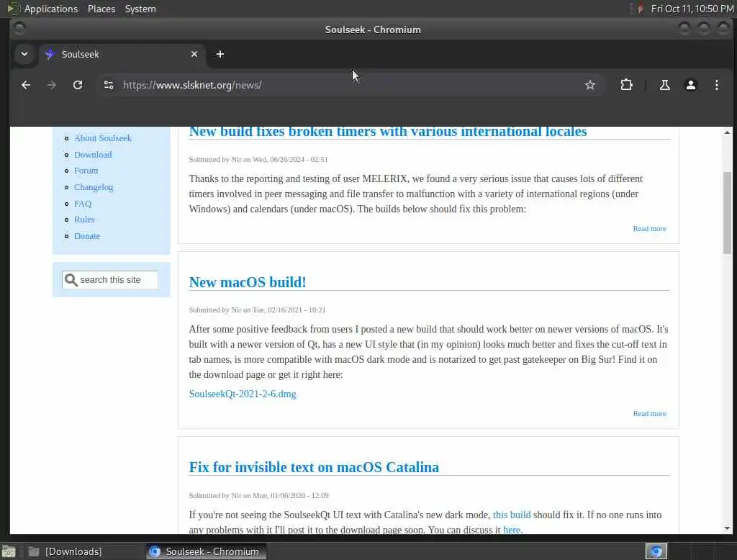Click the workspace switcher Chromium icon
This screenshot has height=560, width=737.
[656, 551]
